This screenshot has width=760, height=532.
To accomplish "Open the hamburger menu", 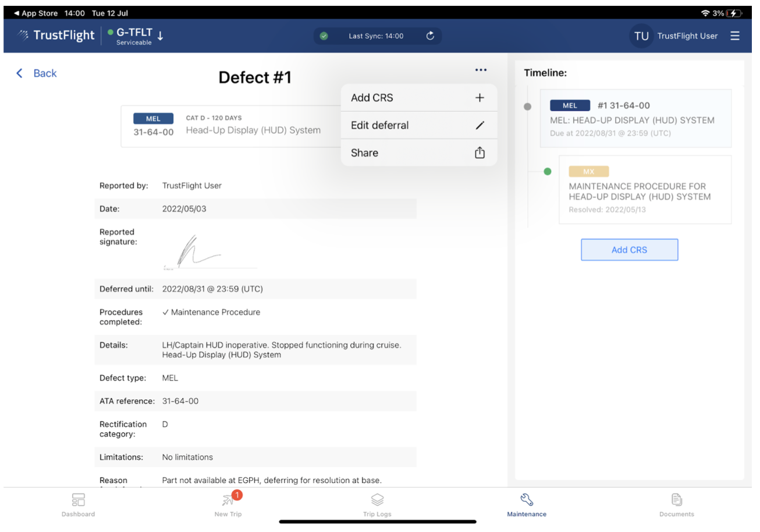I will click(x=735, y=36).
